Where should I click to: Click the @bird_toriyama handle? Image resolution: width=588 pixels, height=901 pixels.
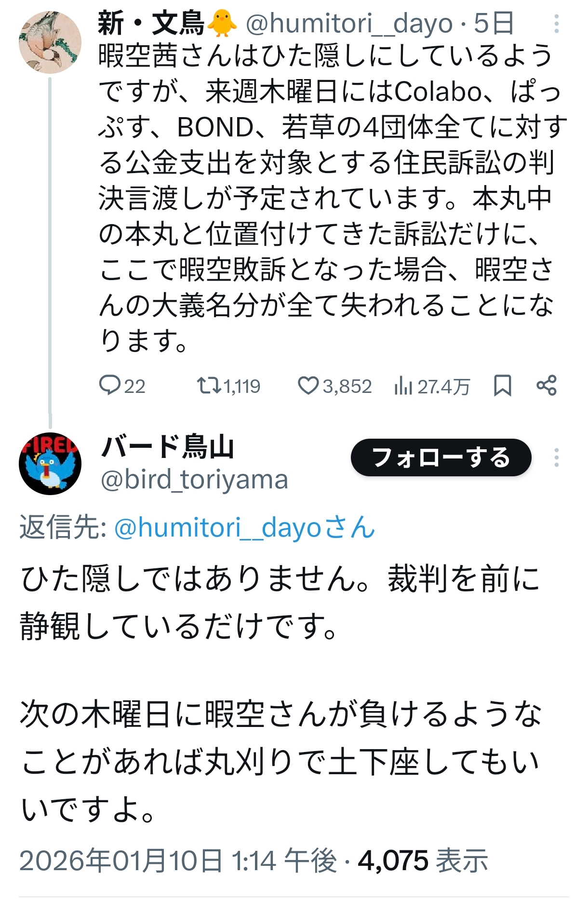(x=194, y=480)
